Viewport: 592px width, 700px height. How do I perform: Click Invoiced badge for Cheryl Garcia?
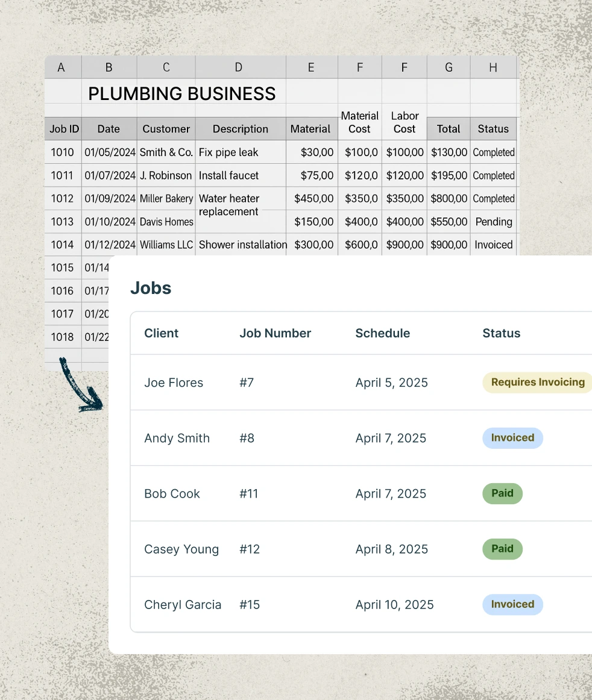(x=512, y=604)
